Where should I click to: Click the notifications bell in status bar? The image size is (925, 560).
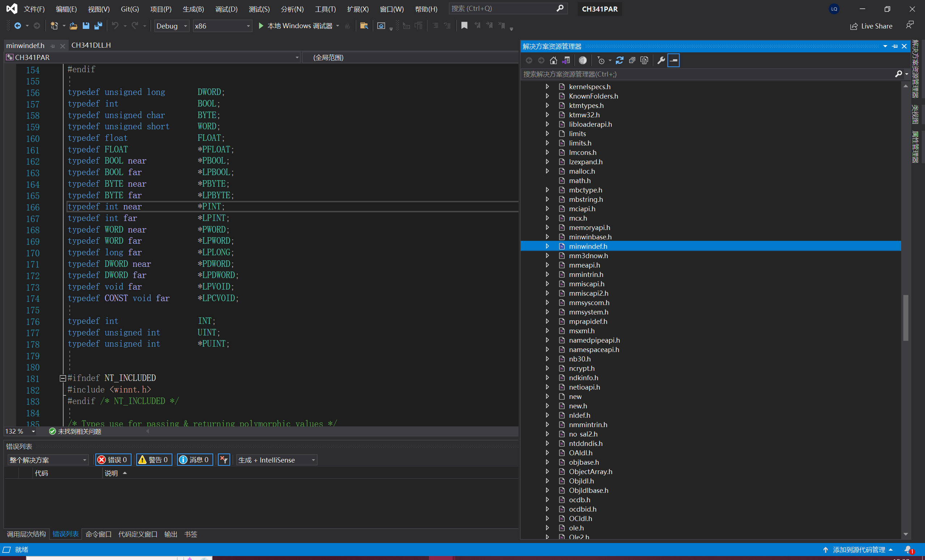point(908,550)
